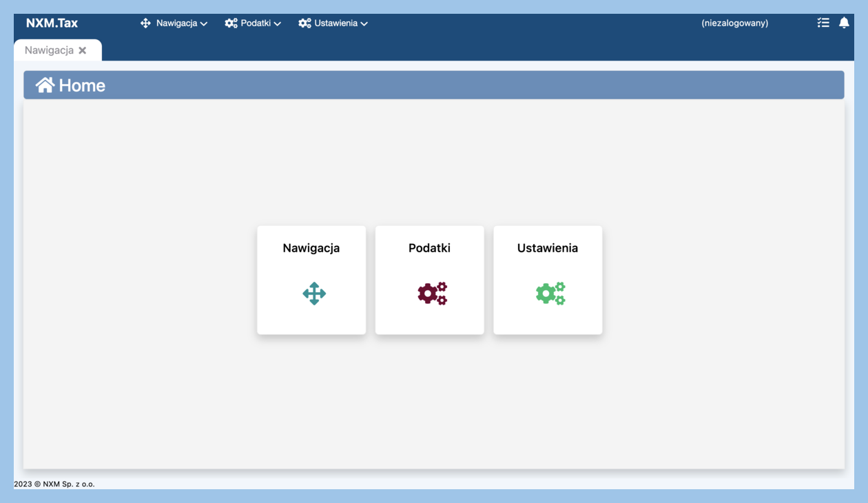Open the task checklist icon in header
868x503 pixels.
click(823, 23)
